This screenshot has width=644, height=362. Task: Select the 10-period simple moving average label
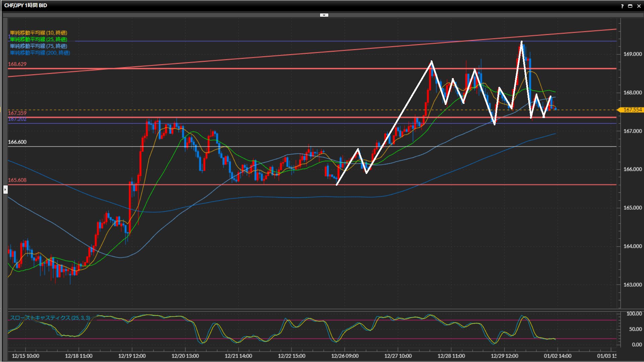(39, 33)
